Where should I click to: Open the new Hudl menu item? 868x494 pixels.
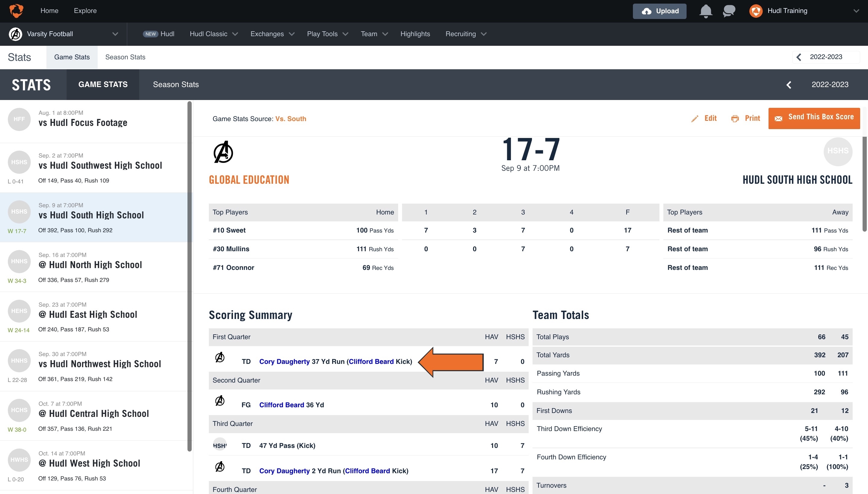pos(159,34)
